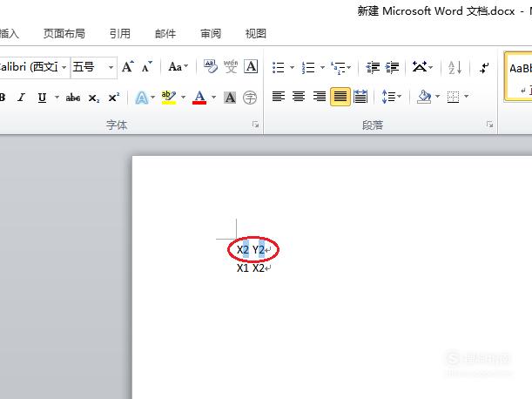Toggle Italic formatting
Screen dimensions: 532x399
tap(22, 98)
